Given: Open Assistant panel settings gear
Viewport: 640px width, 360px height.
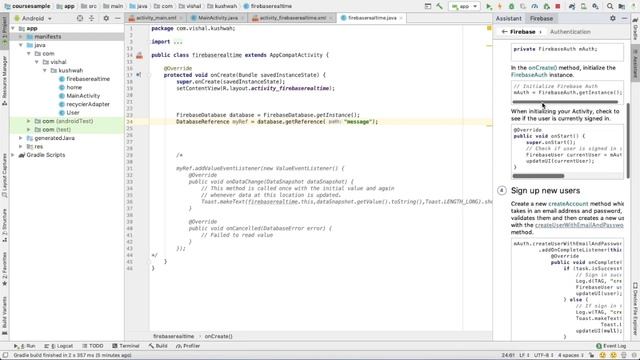Looking at the screenshot, I should pyautogui.click(x=613, y=18).
